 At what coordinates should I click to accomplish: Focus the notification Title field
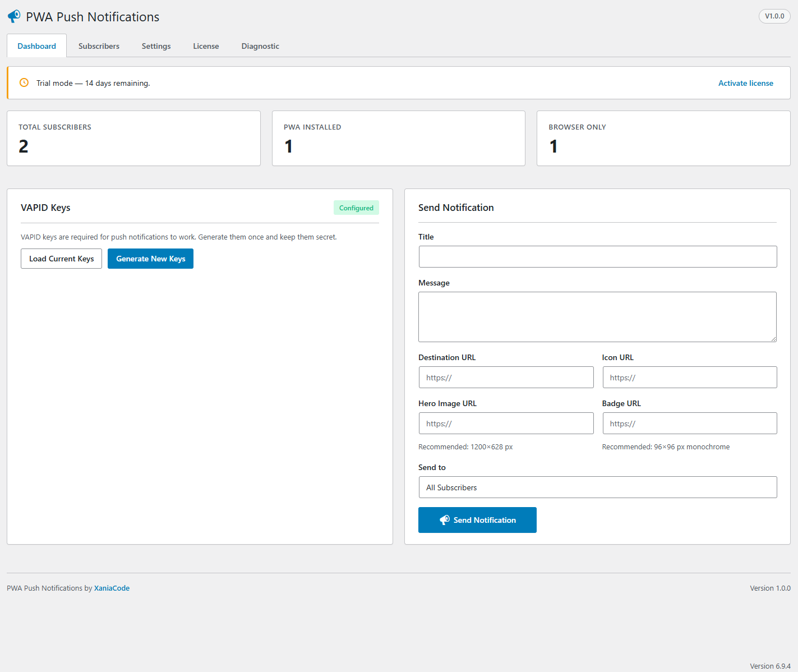pyautogui.click(x=597, y=256)
